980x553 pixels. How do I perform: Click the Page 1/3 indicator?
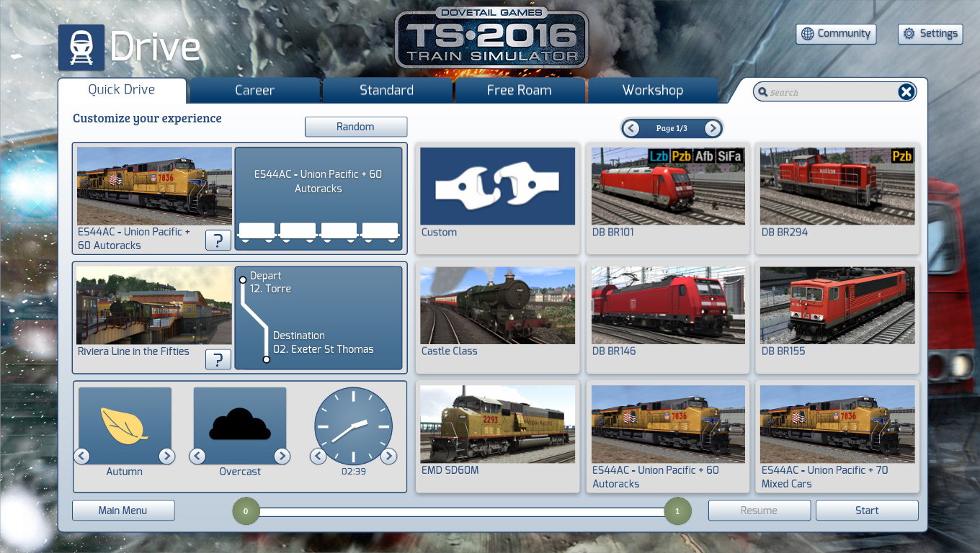[672, 128]
